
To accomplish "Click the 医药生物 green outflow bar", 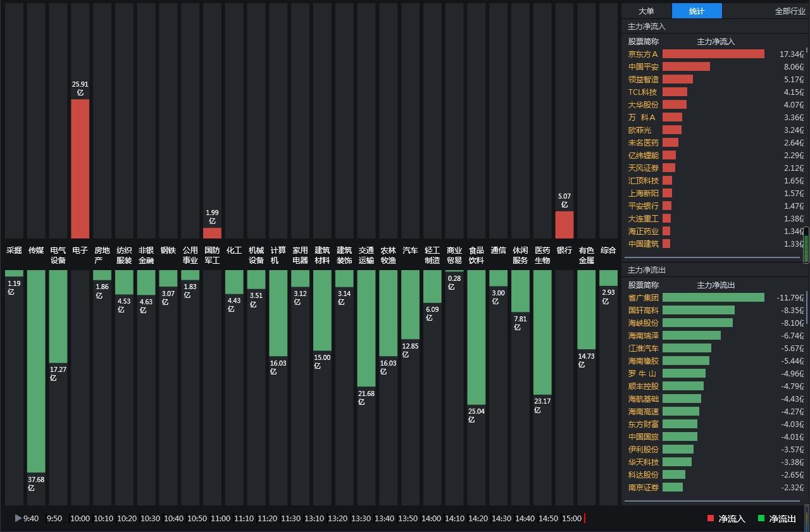I will (542, 332).
